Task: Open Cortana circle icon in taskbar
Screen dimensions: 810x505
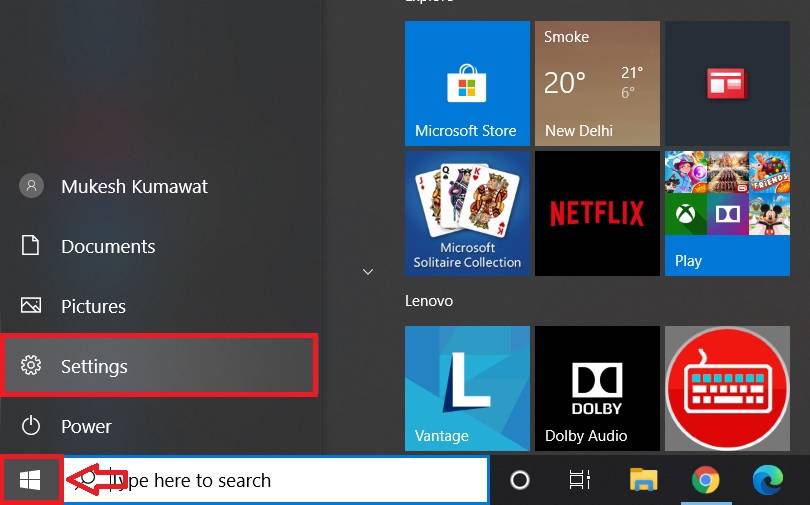Action: 520,480
